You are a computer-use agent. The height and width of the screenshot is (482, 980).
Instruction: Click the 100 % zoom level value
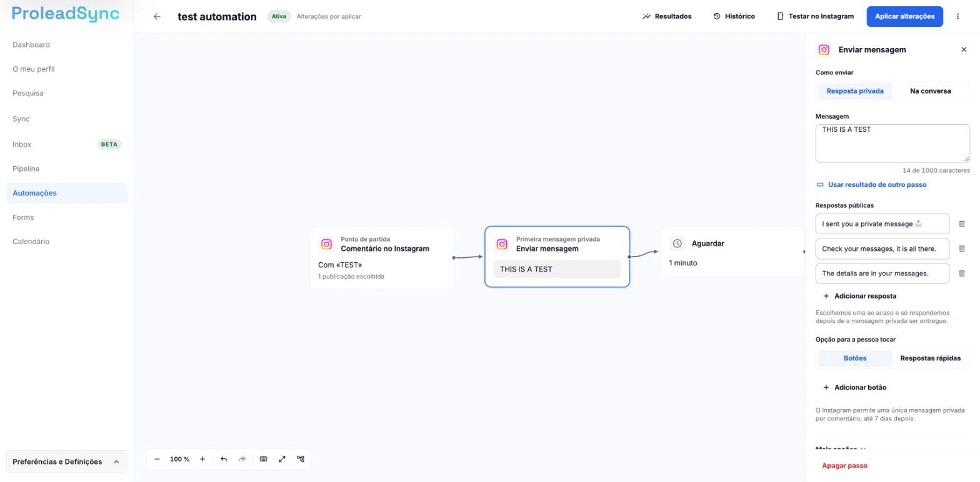180,459
